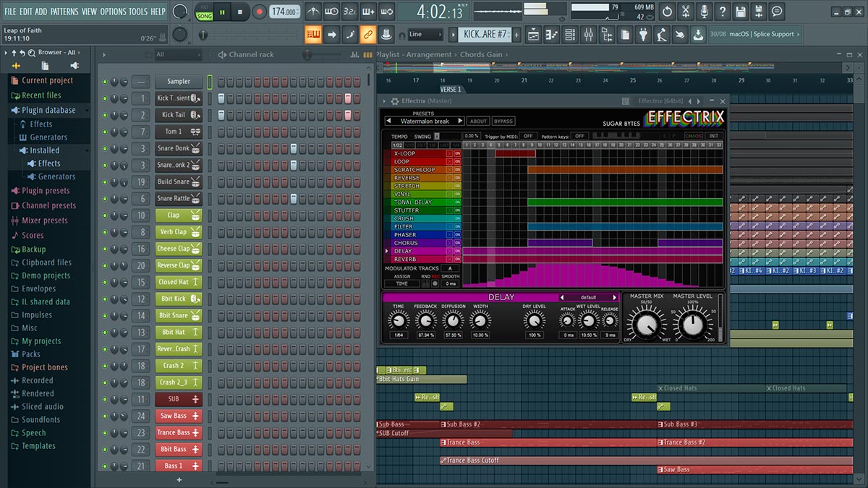Image resolution: width=868 pixels, height=488 pixels.
Task: Open the metronome toggle icon
Action: coord(313,12)
